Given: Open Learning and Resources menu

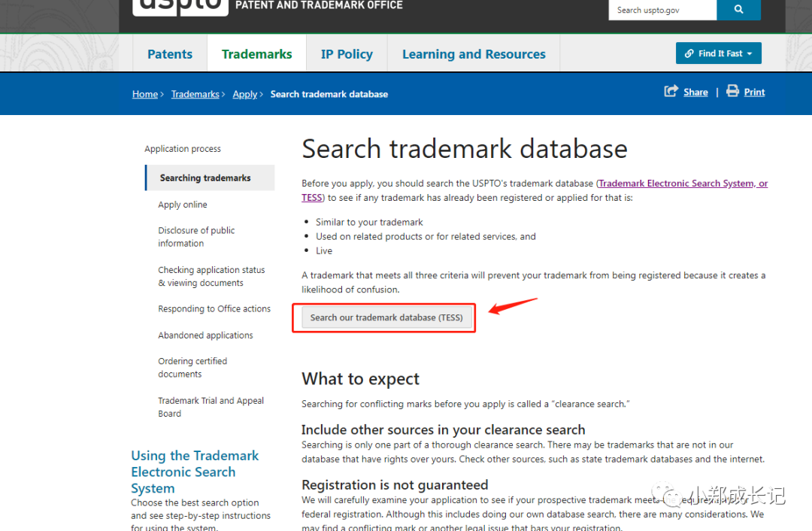Looking at the screenshot, I should tap(474, 54).
